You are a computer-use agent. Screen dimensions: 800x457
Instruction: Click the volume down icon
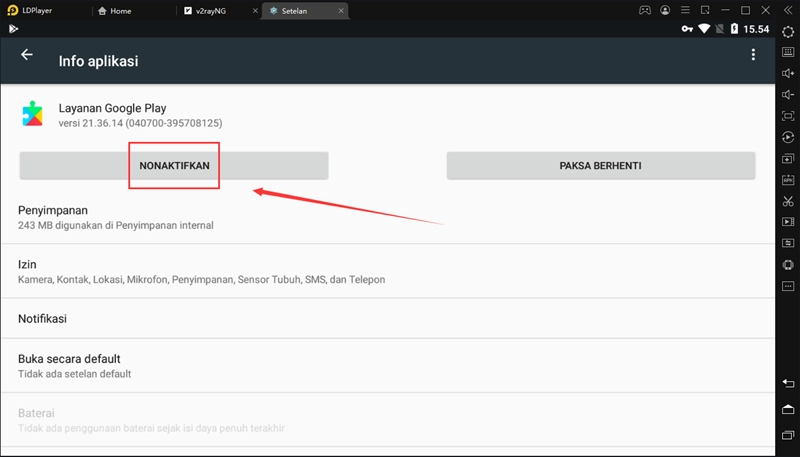pos(788,95)
